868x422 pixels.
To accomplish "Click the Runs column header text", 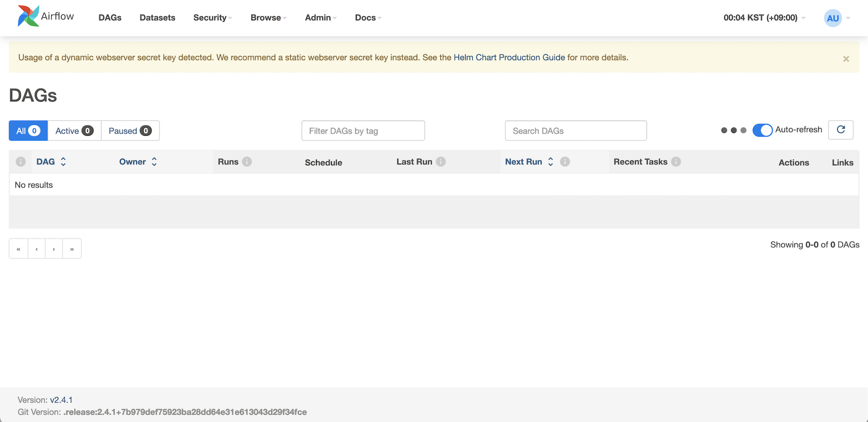I will [x=228, y=161].
